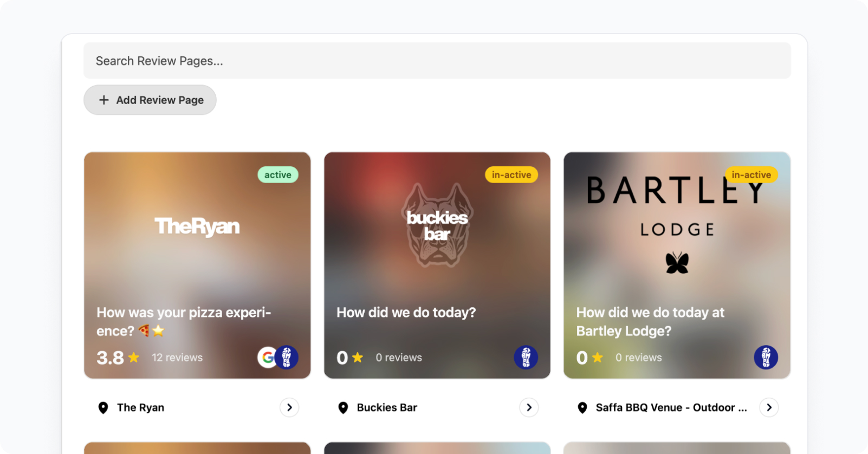Click the plus icon in Add Review Page

pos(104,100)
